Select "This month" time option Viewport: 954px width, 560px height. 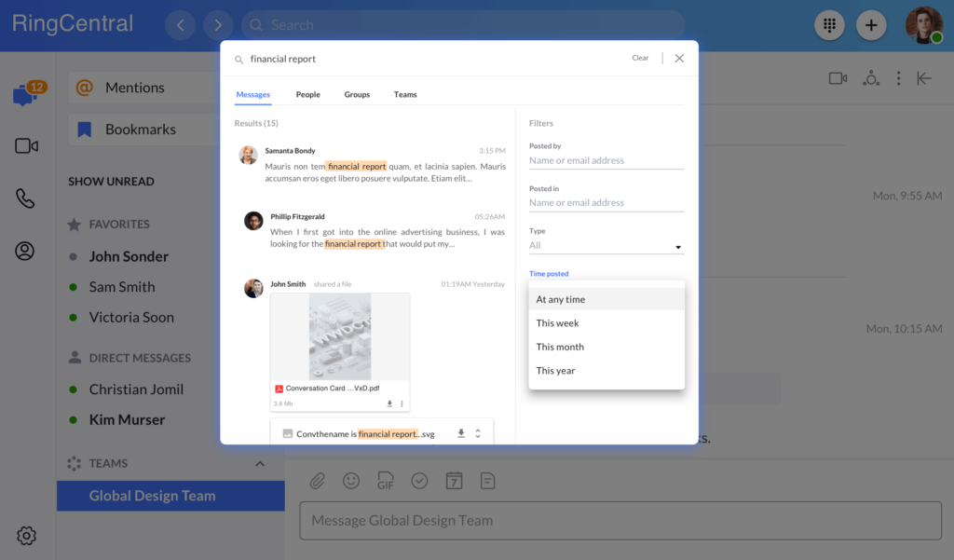(x=560, y=347)
